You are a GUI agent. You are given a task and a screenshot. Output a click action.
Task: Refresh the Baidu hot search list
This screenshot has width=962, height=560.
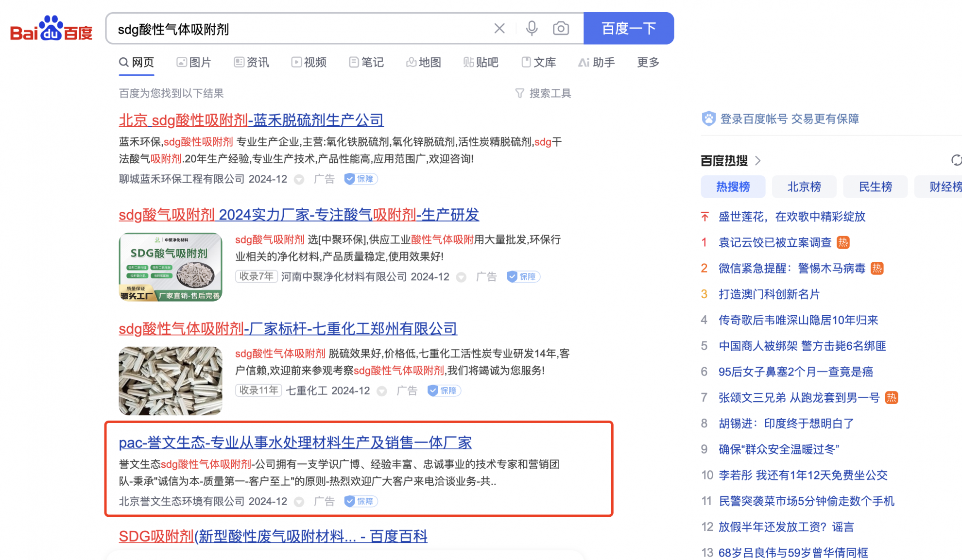click(956, 160)
